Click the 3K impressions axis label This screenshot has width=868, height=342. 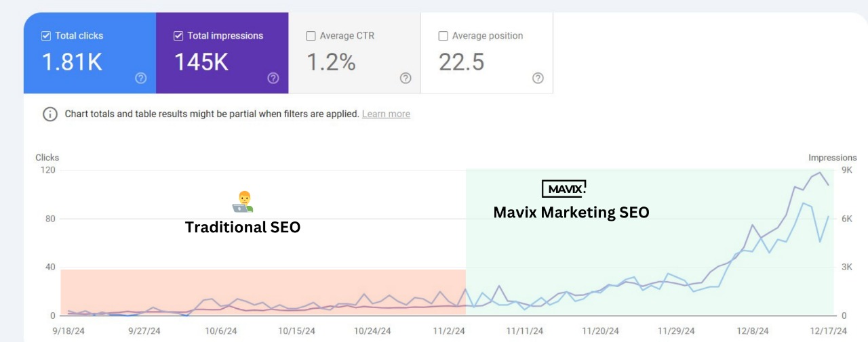pyautogui.click(x=847, y=267)
